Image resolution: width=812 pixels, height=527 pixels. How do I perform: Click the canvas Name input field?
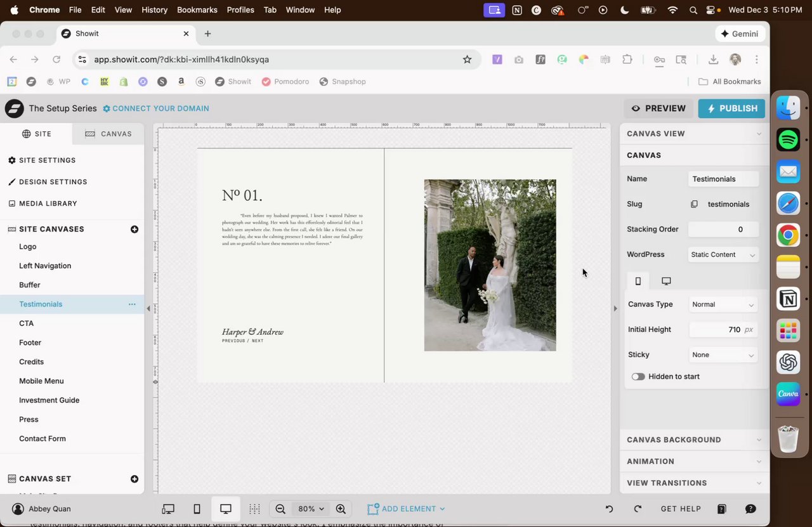(x=723, y=179)
